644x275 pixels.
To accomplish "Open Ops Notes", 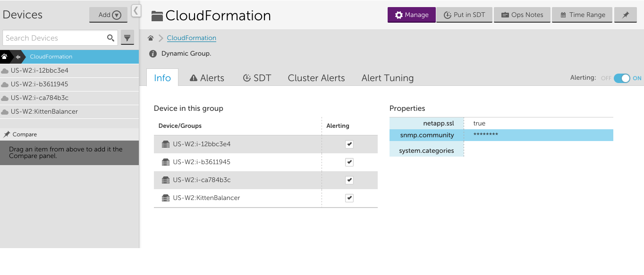I will (x=522, y=15).
